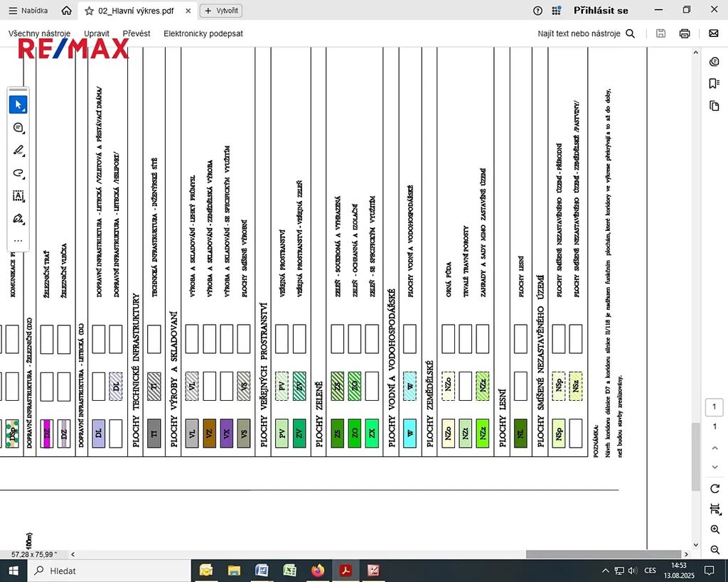Pick the highlighter tool
The image size is (728, 582).
(18, 150)
